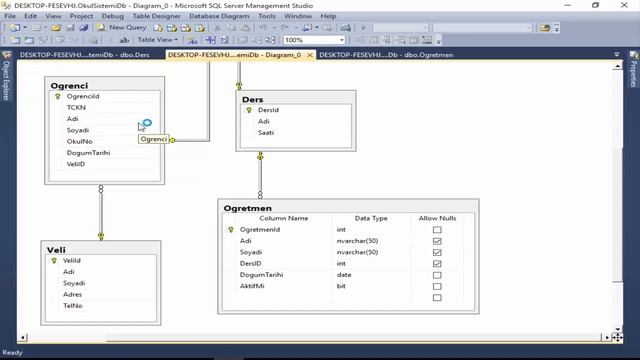Click the primary key icon beside OgrenciId

(58, 97)
